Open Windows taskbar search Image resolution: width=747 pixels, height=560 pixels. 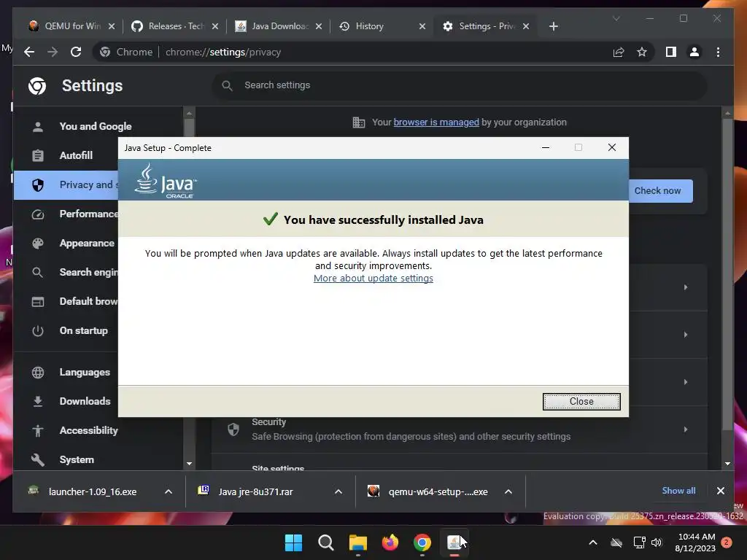[x=326, y=542]
